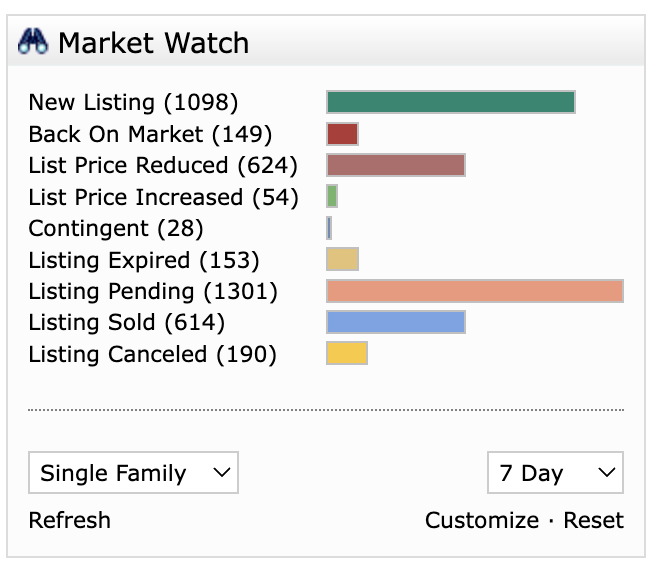Open New Listing (1098) results

click(133, 102)
